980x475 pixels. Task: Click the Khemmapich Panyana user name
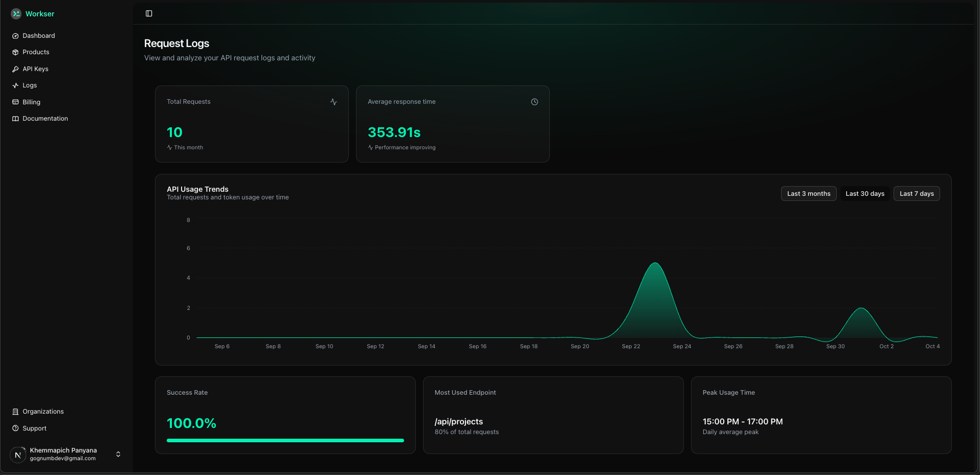(x=63, y=450)
